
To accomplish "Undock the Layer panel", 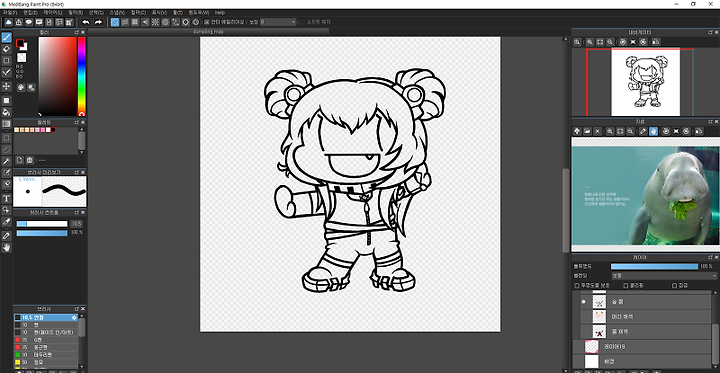I will pos(710,257).
